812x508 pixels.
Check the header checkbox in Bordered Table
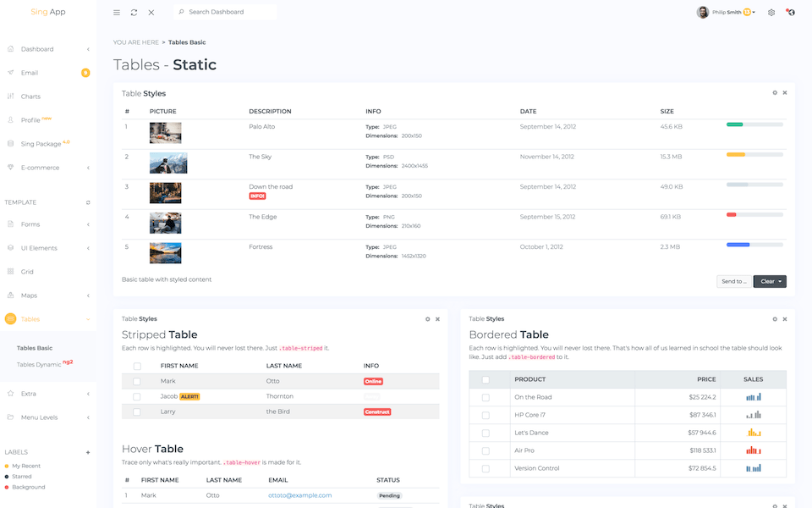486,378
